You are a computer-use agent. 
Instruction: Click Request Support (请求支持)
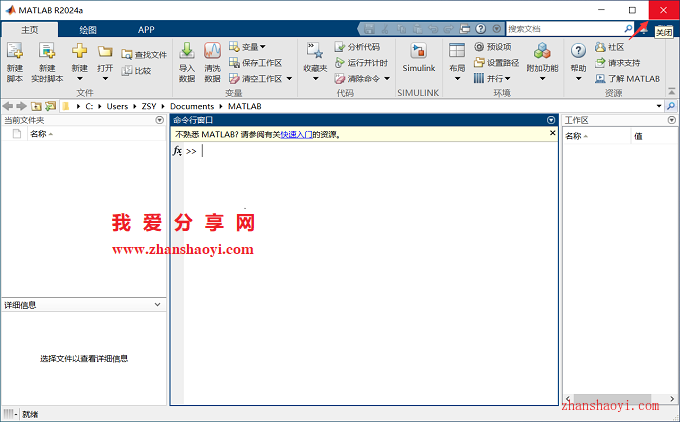click(x=618, y=62)
